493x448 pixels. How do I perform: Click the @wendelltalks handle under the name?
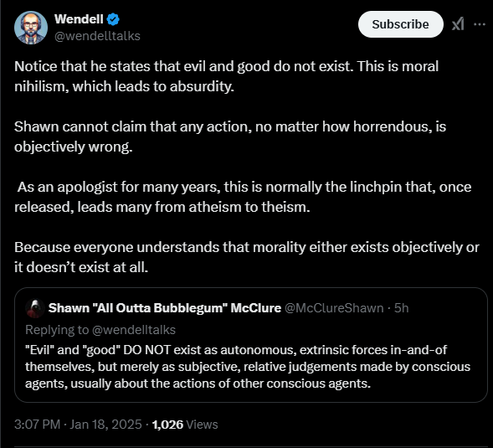97,36
